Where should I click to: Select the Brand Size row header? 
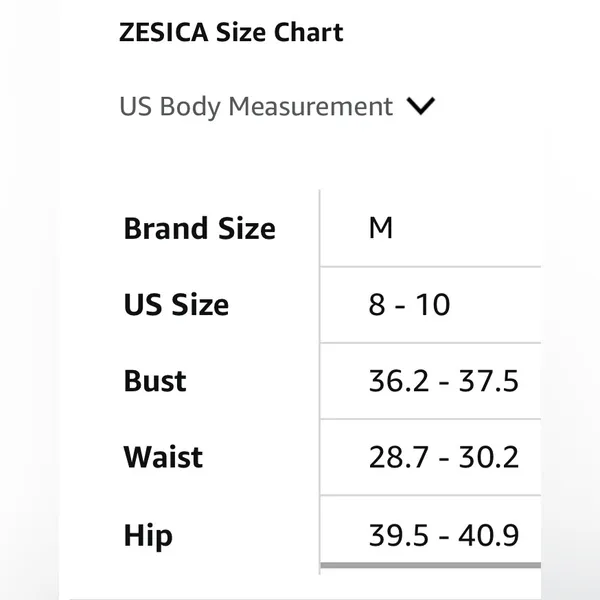pos(199,228)
